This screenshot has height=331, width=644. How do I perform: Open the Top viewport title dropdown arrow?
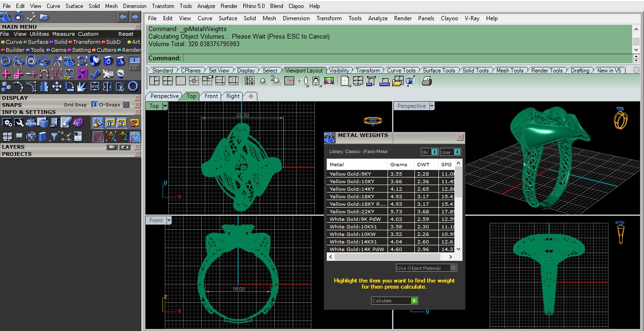click(x=165, y=106)
